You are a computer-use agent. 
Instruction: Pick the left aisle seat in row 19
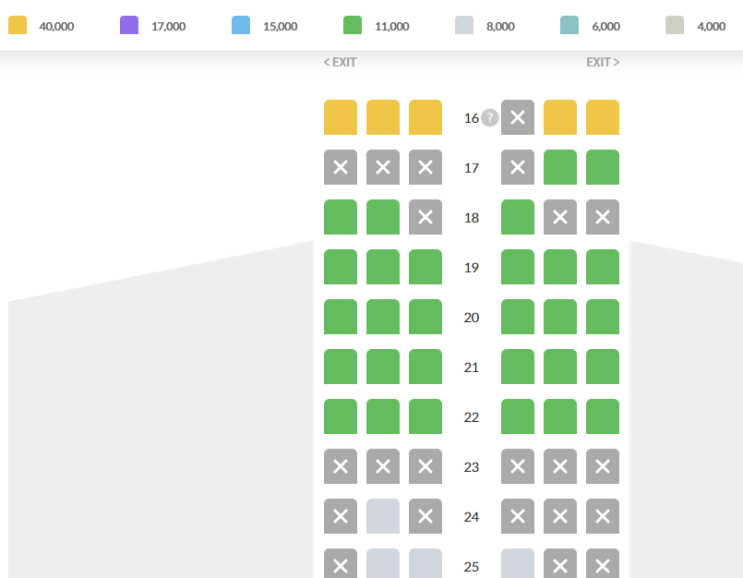pyautogui.click(x=425, y=267)
